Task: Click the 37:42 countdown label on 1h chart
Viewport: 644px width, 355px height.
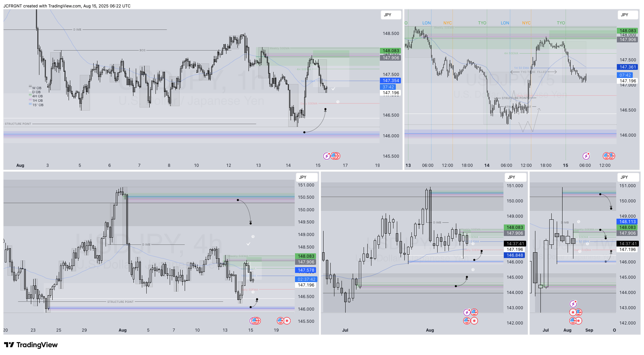Action: coord(388,87)
